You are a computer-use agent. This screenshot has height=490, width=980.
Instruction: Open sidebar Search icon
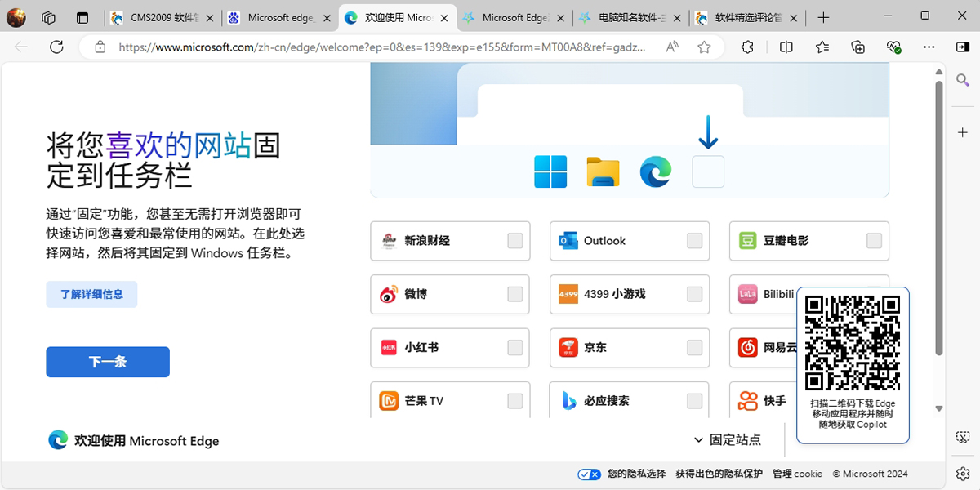click(963, 79)
